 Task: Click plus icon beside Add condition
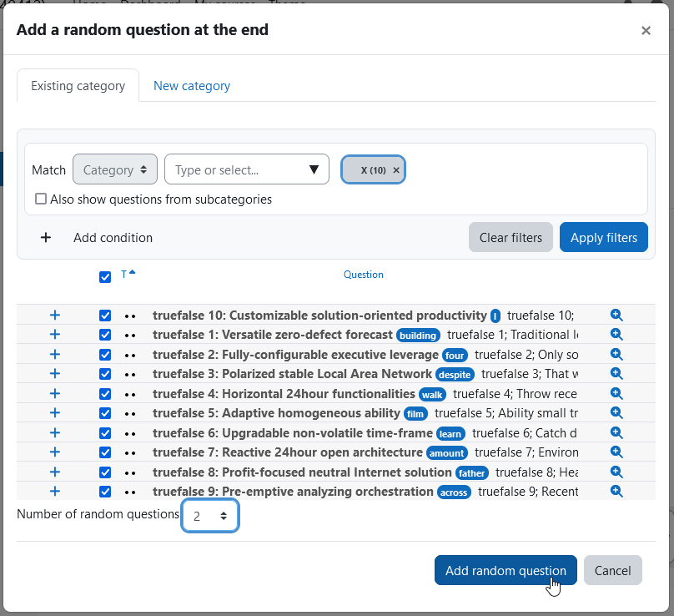pyautogui.click(x=46, y=237)
